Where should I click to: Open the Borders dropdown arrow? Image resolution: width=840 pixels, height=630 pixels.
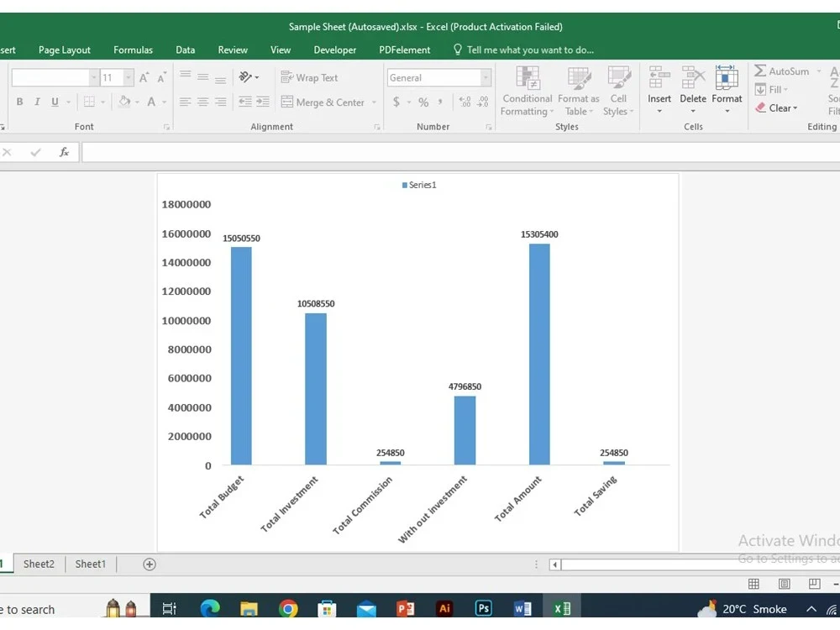pyautogui.click(x=102, y=102)
